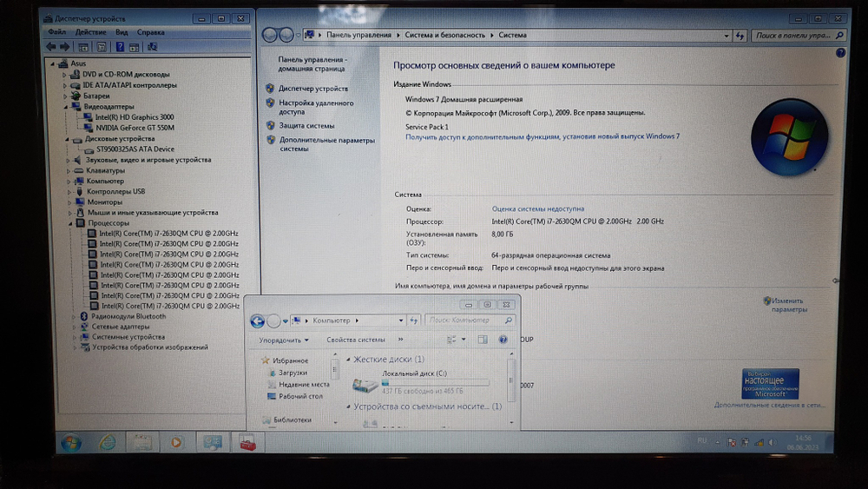Open the Упорядочить dropdown menu
The width and height of the screenshot is (868, 489).
284,340
